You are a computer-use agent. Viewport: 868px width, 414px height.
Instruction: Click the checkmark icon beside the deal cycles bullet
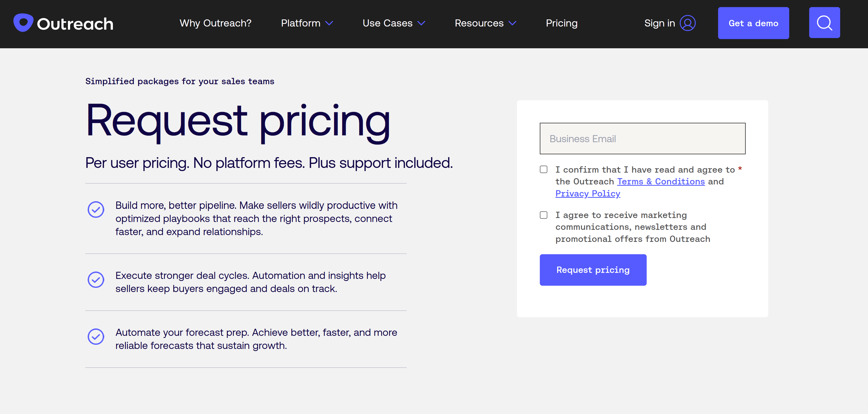click(x=96, y=280)
